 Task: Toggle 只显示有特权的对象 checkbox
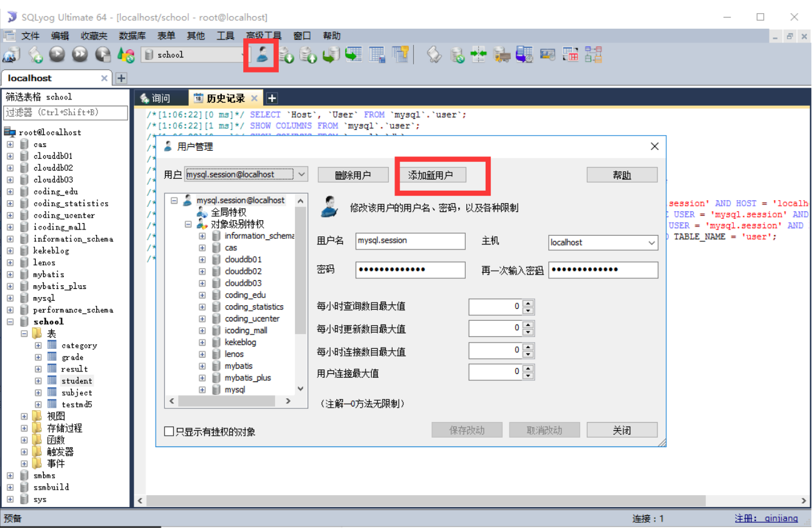[169, 431]
